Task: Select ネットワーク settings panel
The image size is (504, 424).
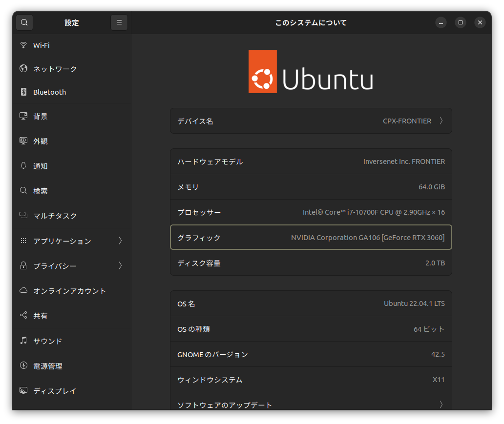Action: (x=72, y=69)
